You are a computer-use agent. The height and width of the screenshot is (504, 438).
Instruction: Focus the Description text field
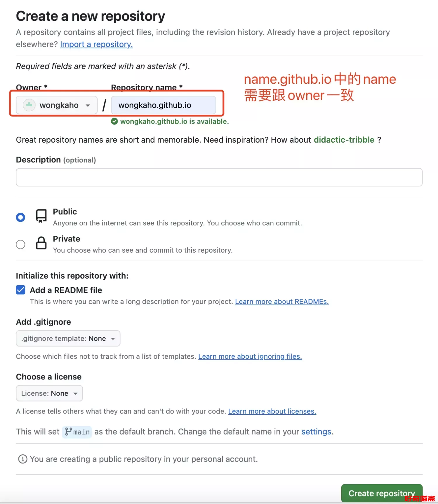(x=219, y=177)
